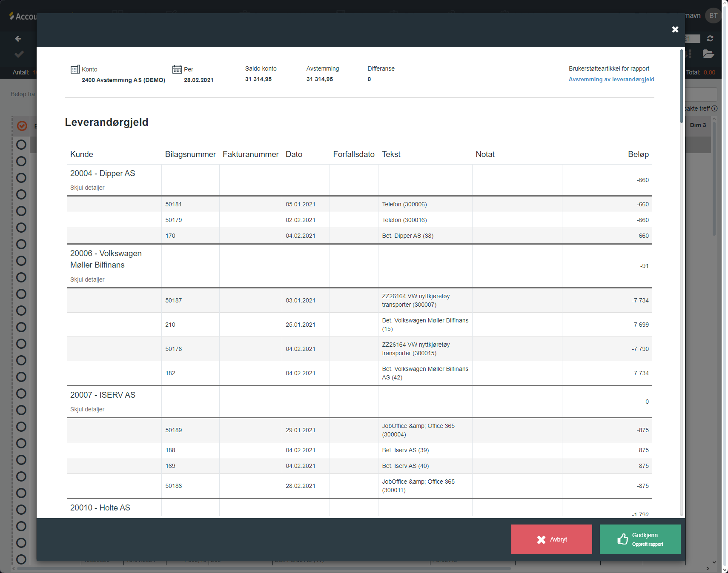Screen dimensions: 728x573
Task: Click the BT user avatar
Action: point(713,16)
